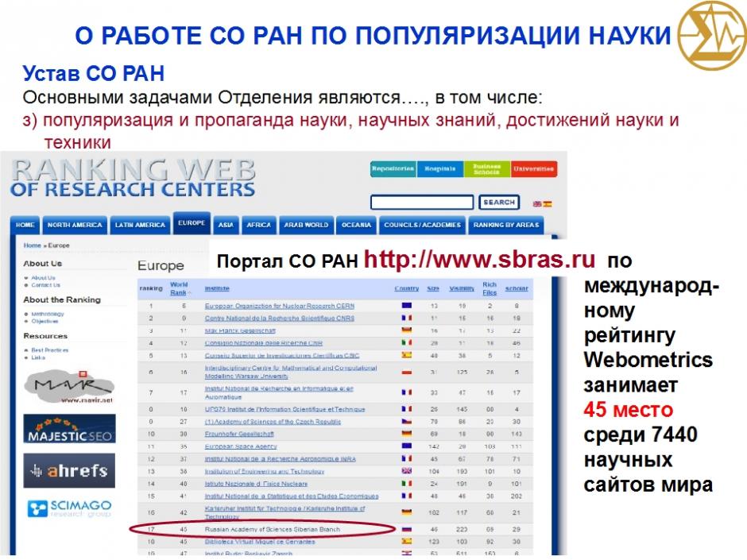Sort by the Rich Files column header

coord(490,288)
